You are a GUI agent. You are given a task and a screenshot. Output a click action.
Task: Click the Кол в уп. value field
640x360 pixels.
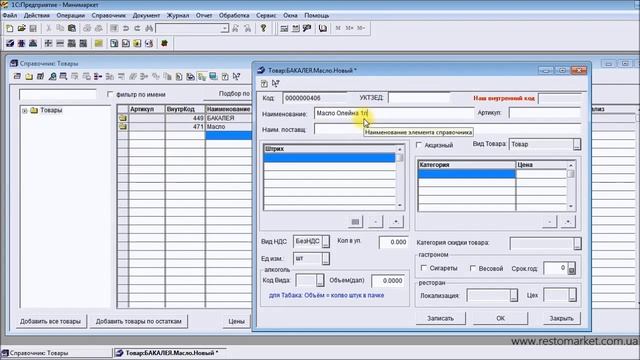pos(393,242)
